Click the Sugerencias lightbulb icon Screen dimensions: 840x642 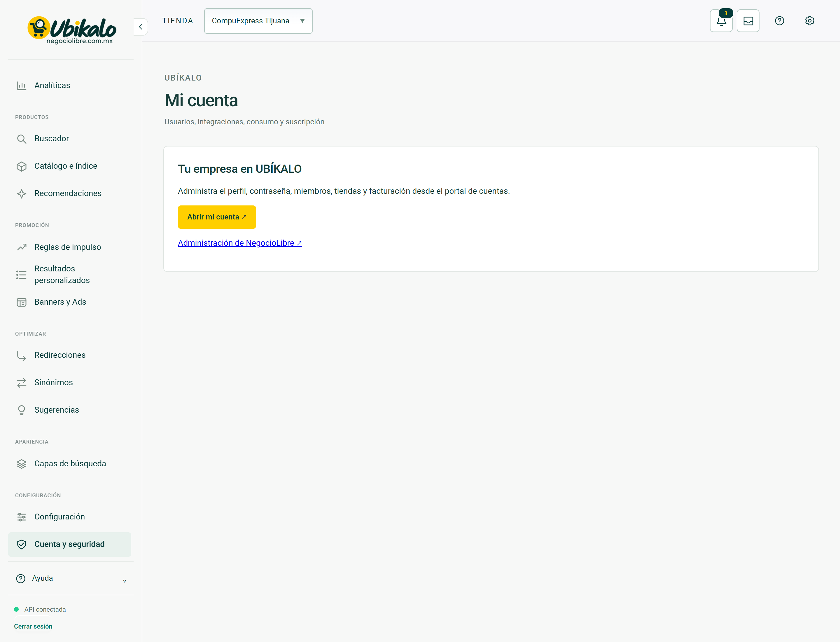(21, 410)
